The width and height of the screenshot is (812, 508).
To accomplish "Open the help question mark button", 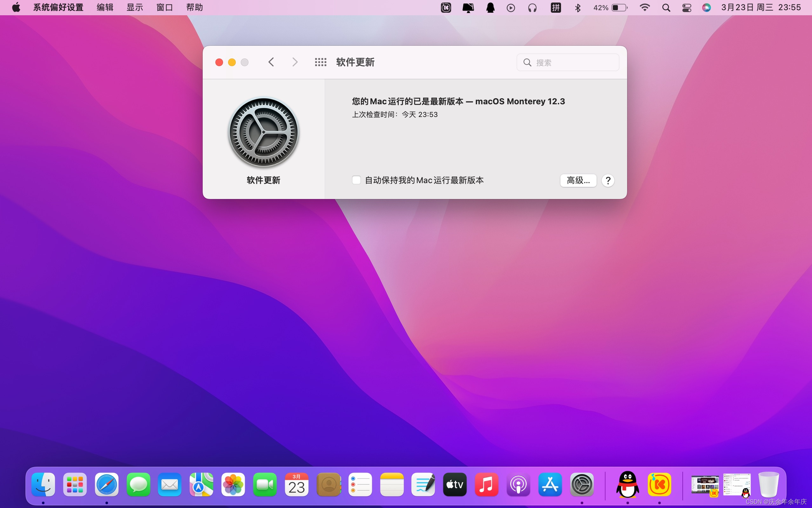I will (x=608, y=181).
